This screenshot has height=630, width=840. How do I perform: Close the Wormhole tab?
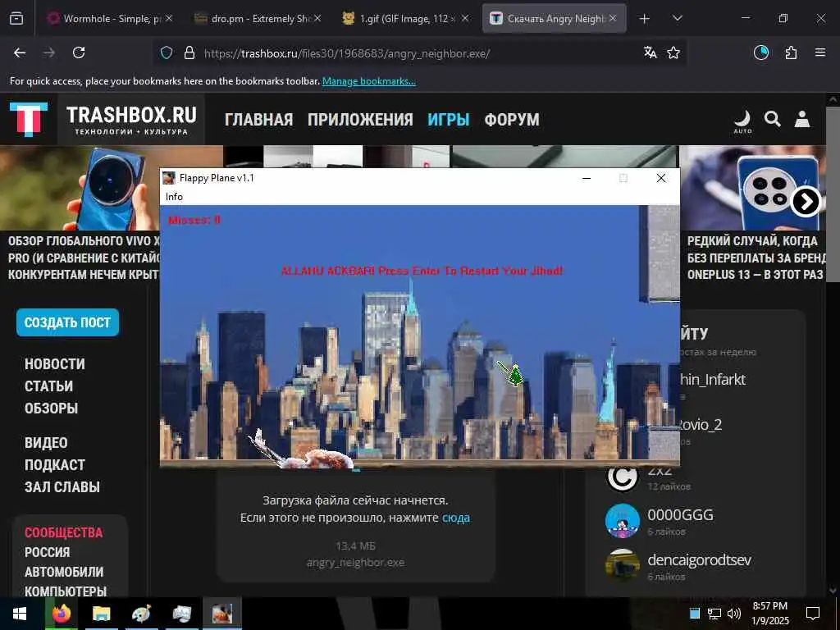point(169,18)
